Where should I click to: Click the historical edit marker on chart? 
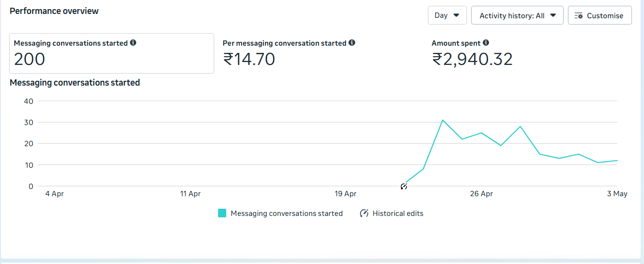coord(404,186)
